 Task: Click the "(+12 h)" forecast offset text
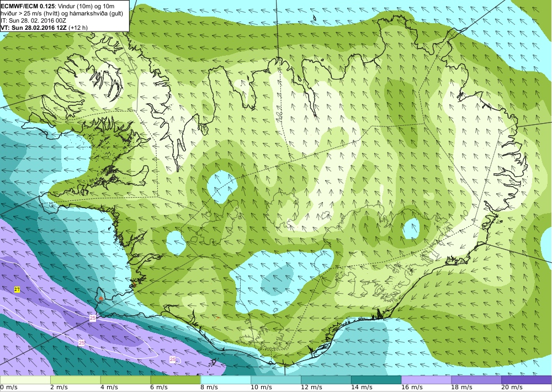(78, 28)
